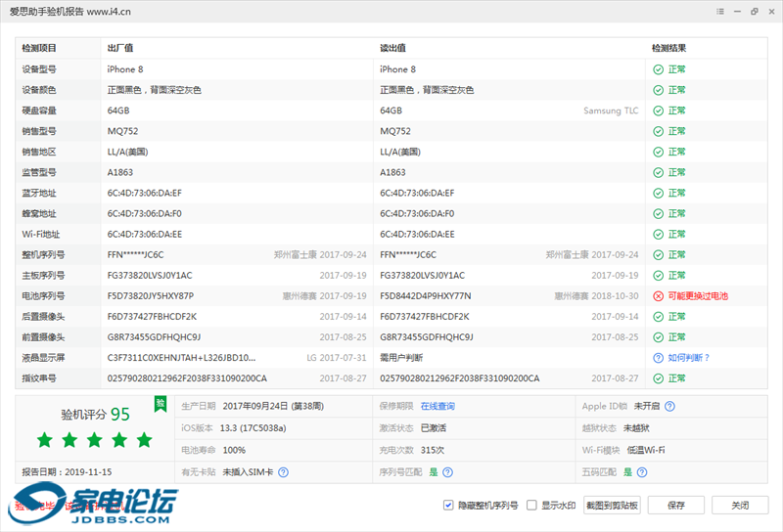Click the help icon next to Apple ID锁 未开启
Viewport: 783px width, 532px height.
[x=669, y=406]
